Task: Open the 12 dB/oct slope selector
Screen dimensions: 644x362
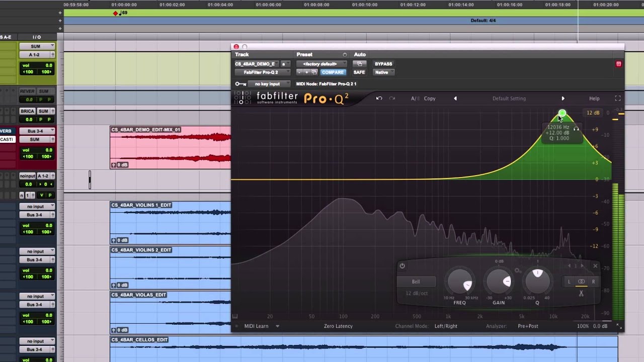Action: [x=416, y=293]
